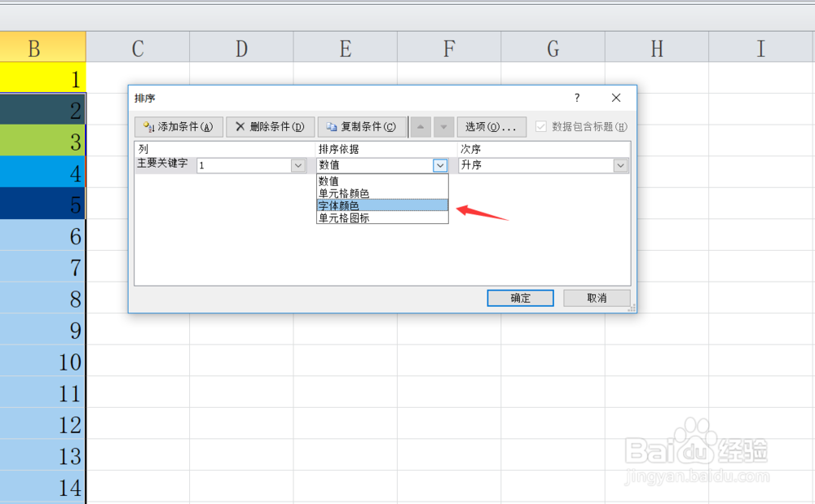Image resolution: width=815 pixels, height=504 pixels.
Task: Click the 添加条件 (Add condition) button
Action: (178, 127)
